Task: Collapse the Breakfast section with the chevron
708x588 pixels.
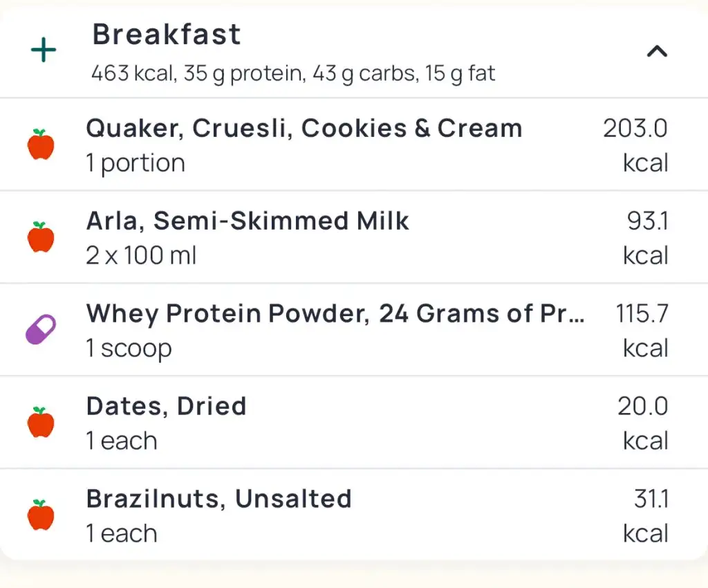Action: point(656,50)
